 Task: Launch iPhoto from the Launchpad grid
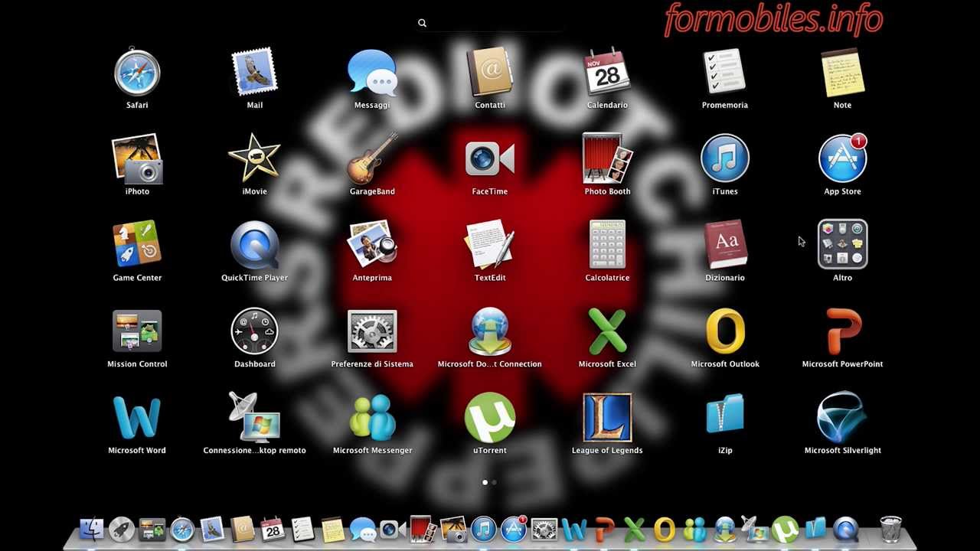tap(137, 158)
